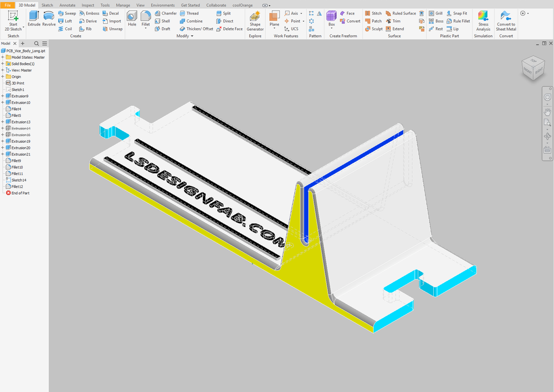The height and width of the screenshot is (392, 554).
Task: Click the Point work feature
Action: pyautogui.click(x=293, y=21)
